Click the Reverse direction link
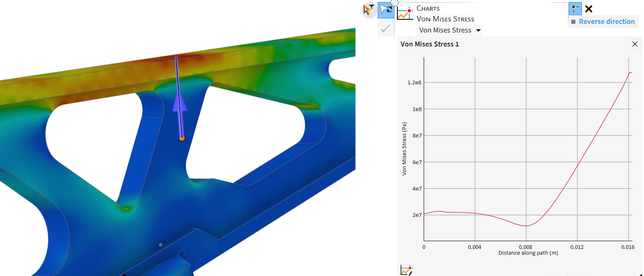 pos(607,22)
